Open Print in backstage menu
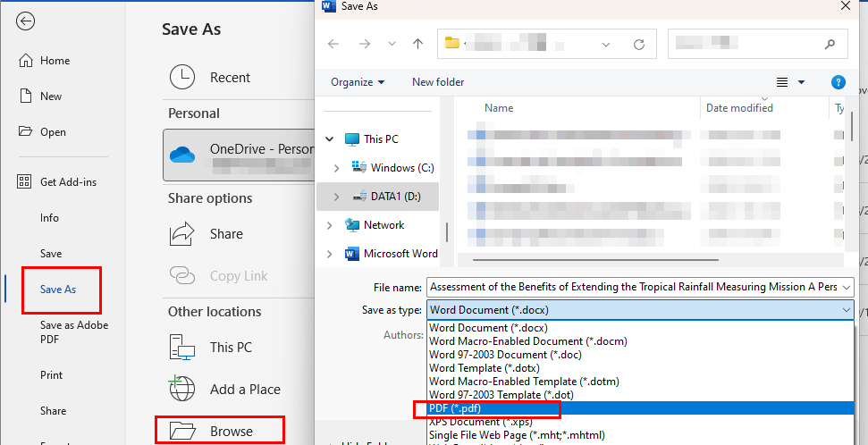This screenshot has width=868, height=445. [x=52, y=375]
